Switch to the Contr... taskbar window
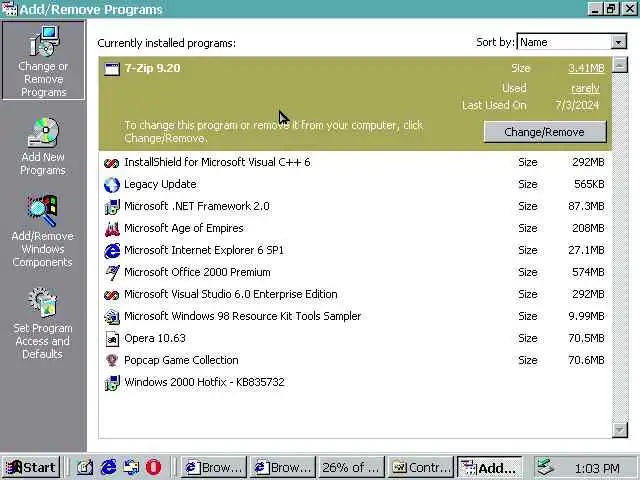 (x=420, y=467)
